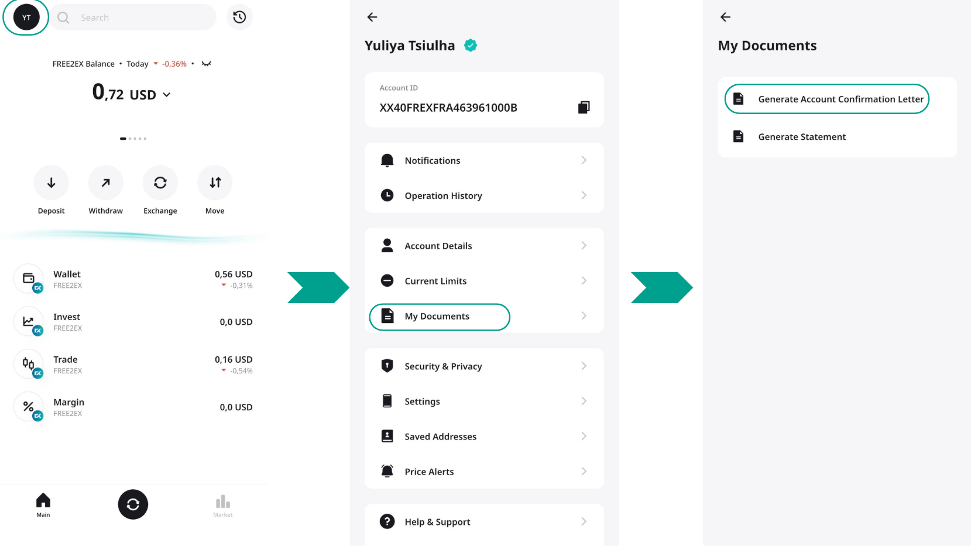Expand the Security & Privacy chevron
The width and height of the screenshot is (971, 560).
click(584, 366)
